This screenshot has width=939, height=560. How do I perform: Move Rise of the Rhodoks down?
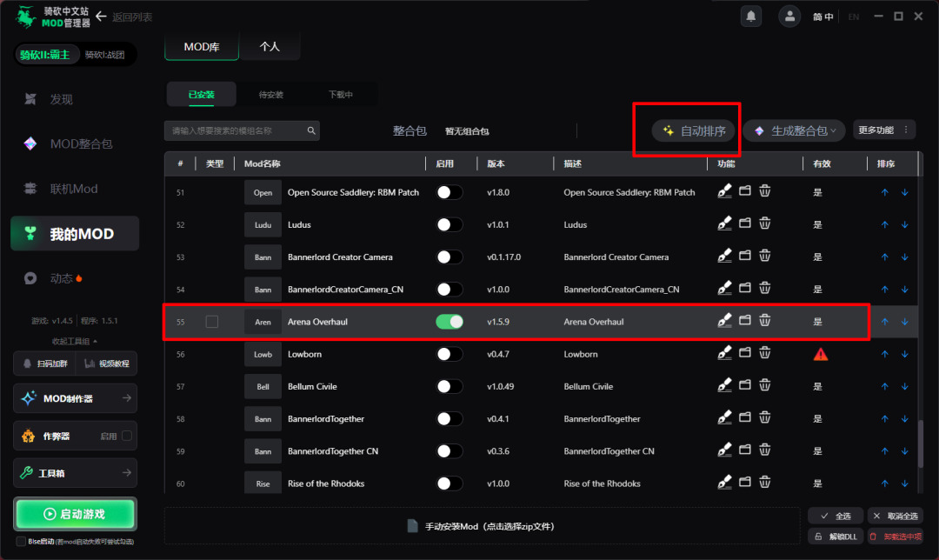(905, 483)
